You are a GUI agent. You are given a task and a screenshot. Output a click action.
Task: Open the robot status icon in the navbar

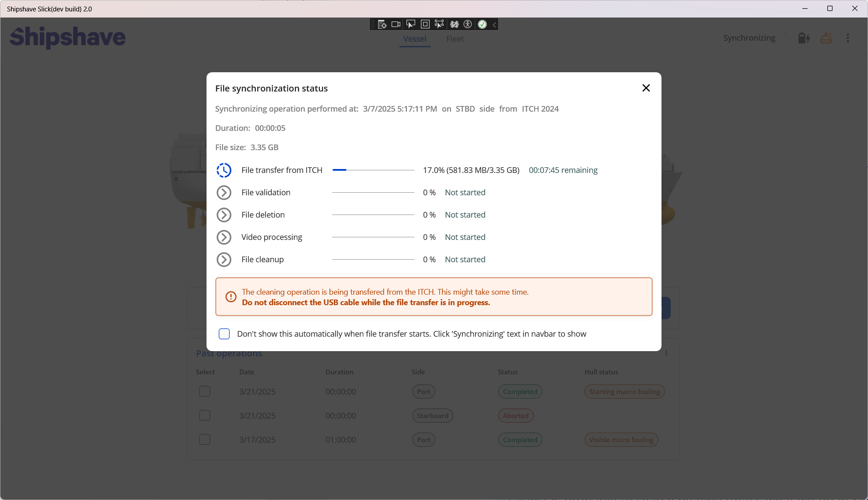click(826, 38)
